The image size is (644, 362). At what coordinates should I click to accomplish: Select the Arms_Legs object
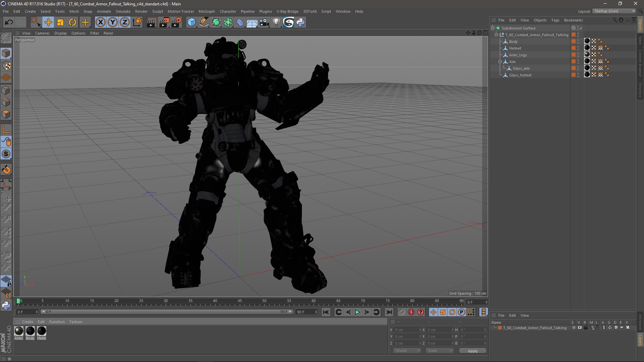(518, 55)
